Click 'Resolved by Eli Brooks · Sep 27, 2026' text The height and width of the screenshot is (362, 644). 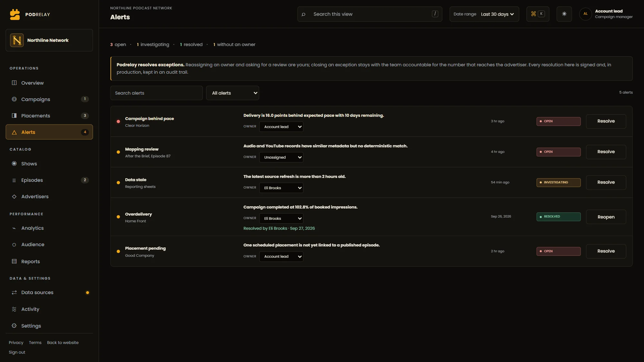[x=279, y=228]
